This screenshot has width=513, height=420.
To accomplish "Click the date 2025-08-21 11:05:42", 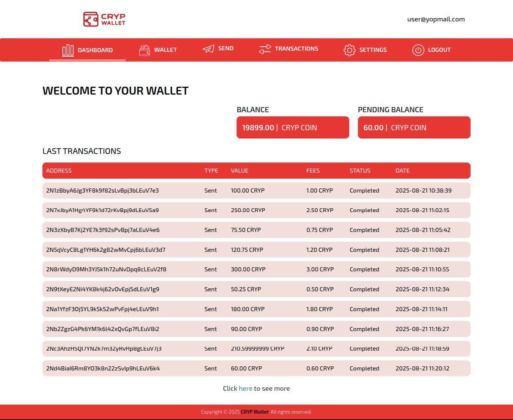I will pyautogui.click(x=423, y=230).
